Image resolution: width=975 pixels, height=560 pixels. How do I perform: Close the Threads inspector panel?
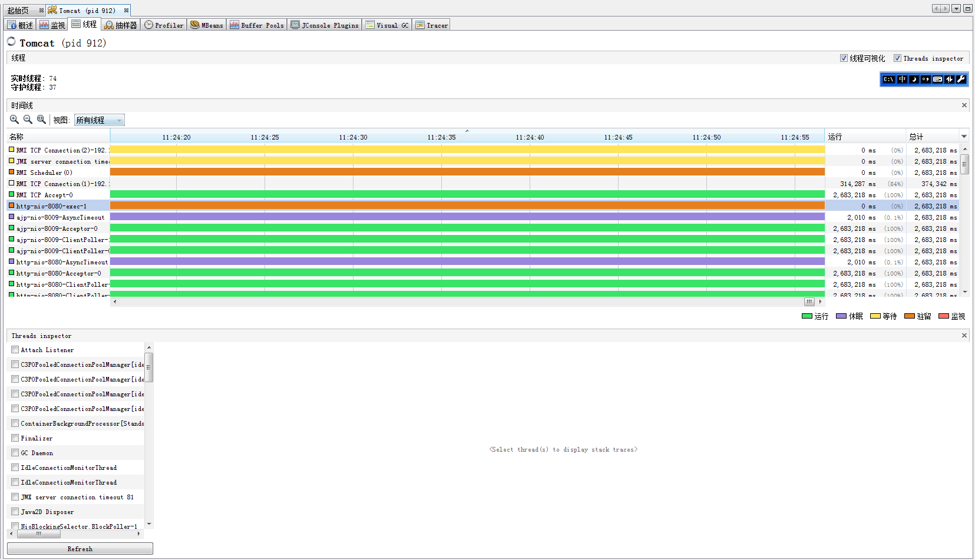964,336
